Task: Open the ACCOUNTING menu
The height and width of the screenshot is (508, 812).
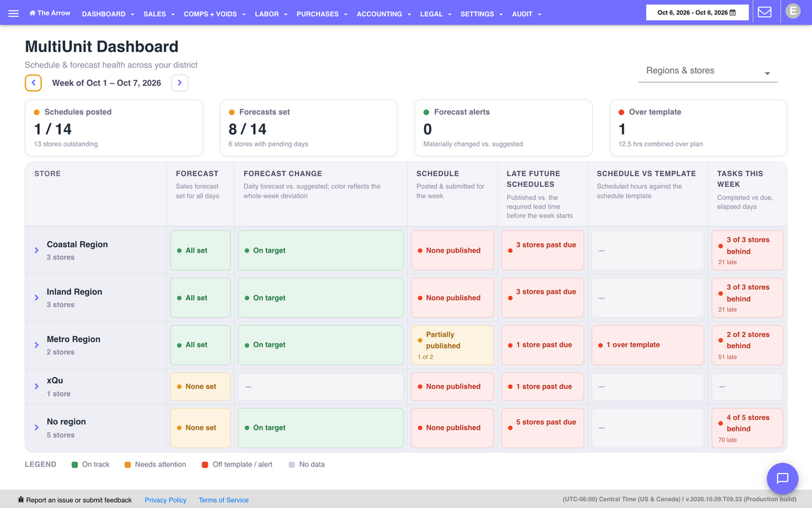Action: (x=384, y=14)
